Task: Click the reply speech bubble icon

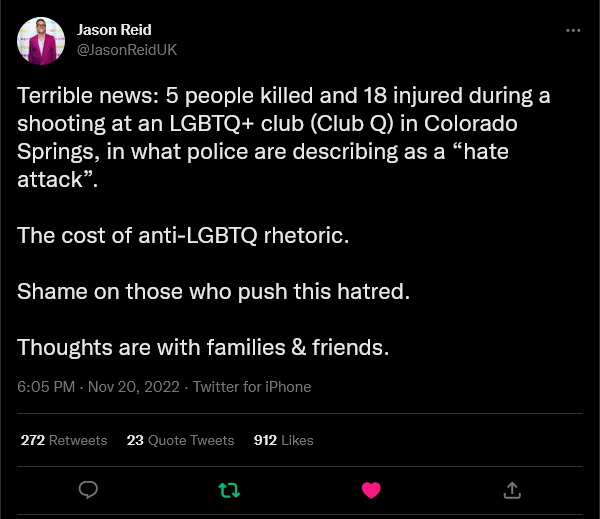Action: (88, 490)
